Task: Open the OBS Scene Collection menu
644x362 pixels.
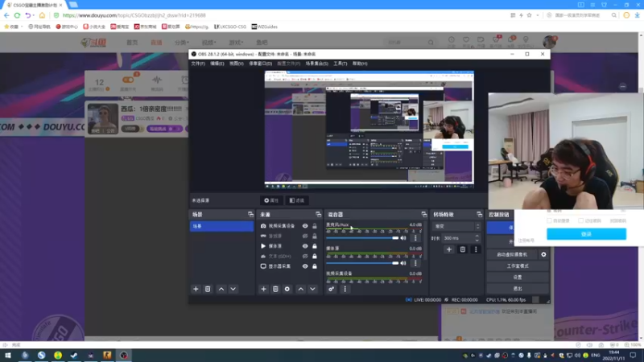Action: (x=316, y=64)
